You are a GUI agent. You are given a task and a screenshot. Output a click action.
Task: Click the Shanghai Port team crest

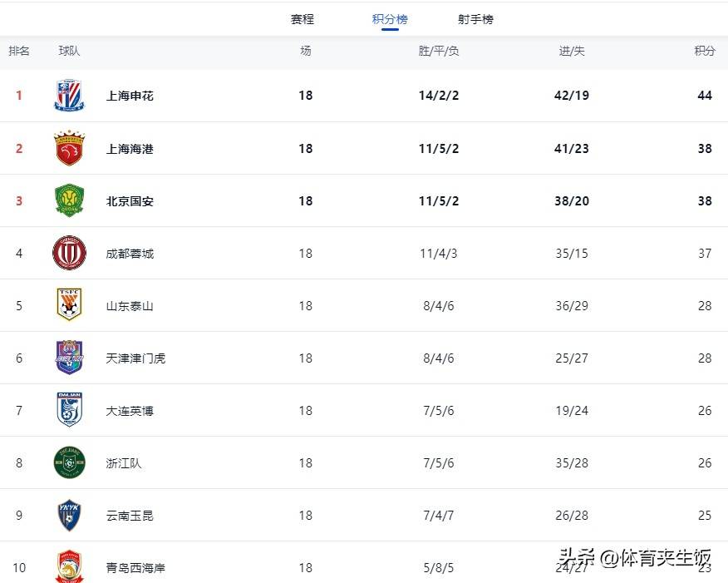(x=69, y=148)
